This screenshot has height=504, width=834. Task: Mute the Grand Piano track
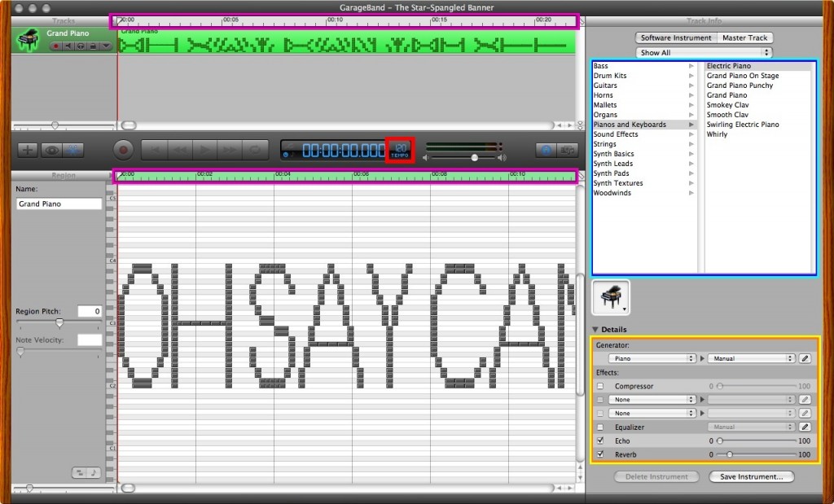click(67, 46)
